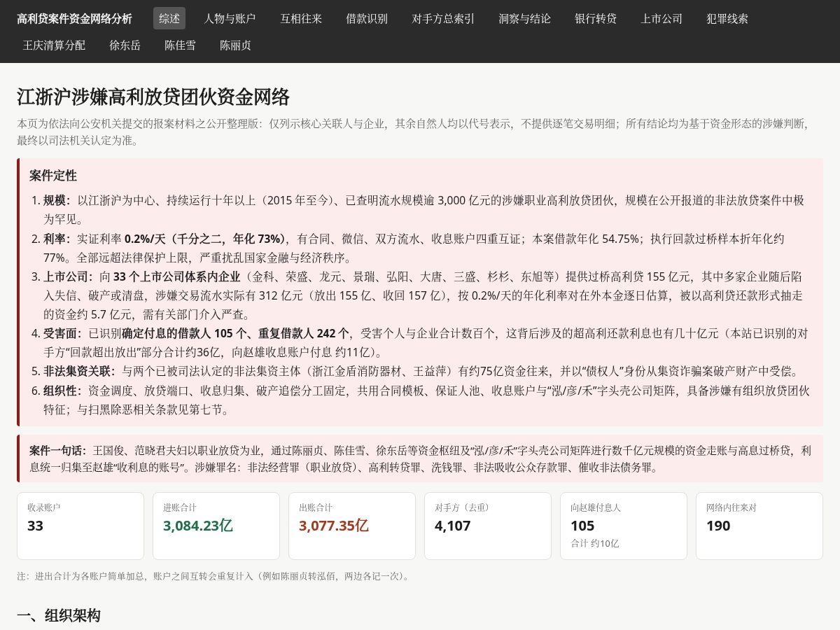Open the 洞察与结论 tab
The width and height of the screenshot is (840, 630).
[x=525, y=18]
